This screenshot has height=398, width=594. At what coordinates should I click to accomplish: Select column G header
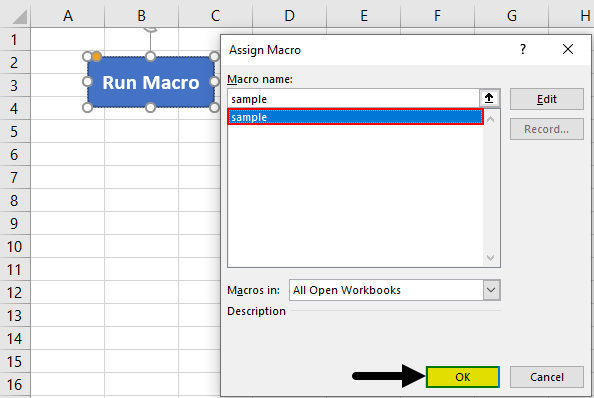coord(511,16)
